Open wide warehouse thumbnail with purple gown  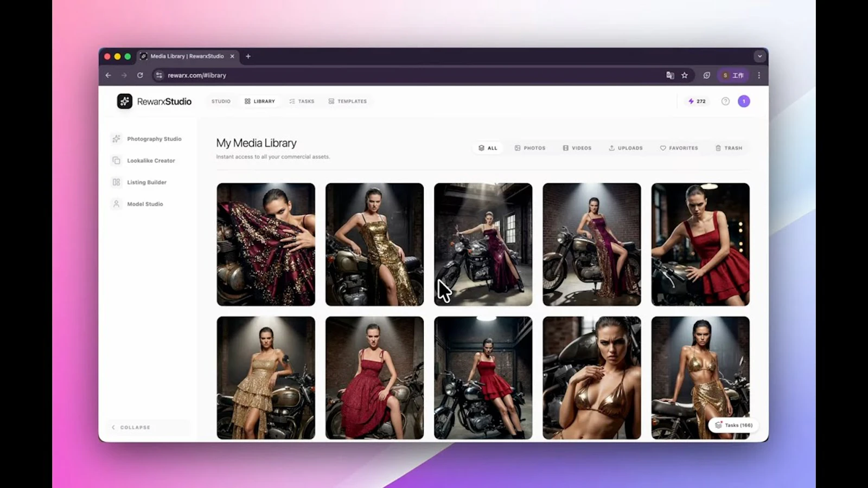[x=483, y=245]
